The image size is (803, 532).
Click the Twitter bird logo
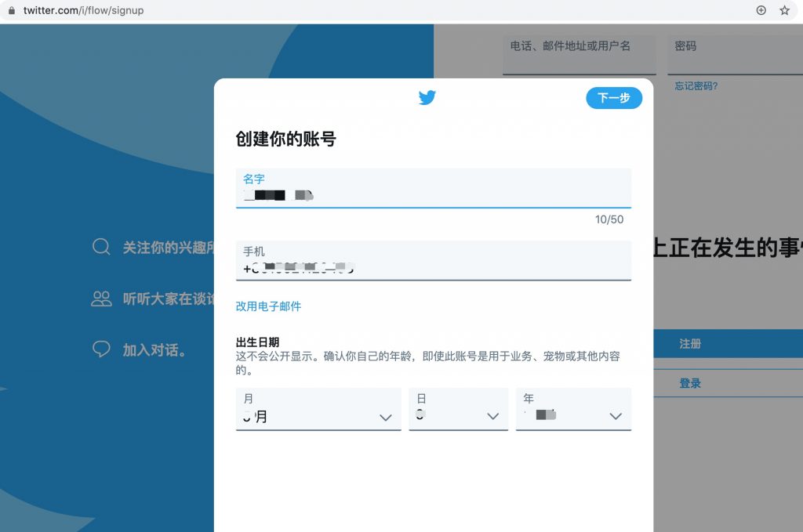[x=427, y=97]
